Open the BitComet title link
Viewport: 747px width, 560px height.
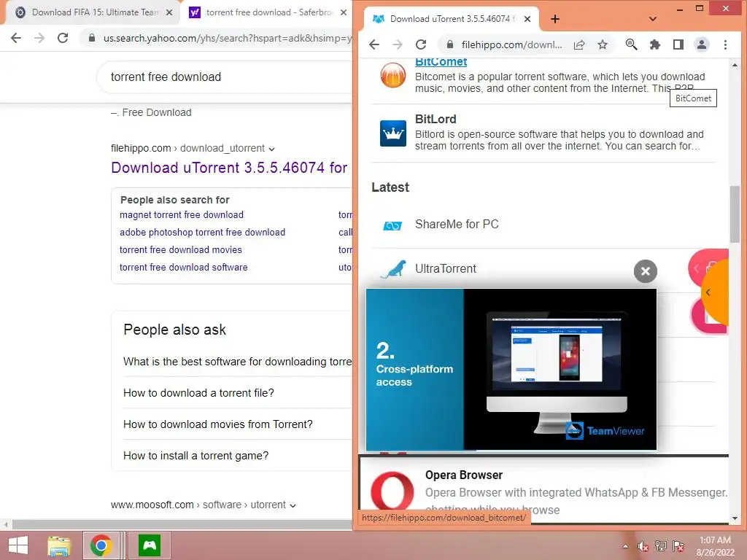point(441,62)
